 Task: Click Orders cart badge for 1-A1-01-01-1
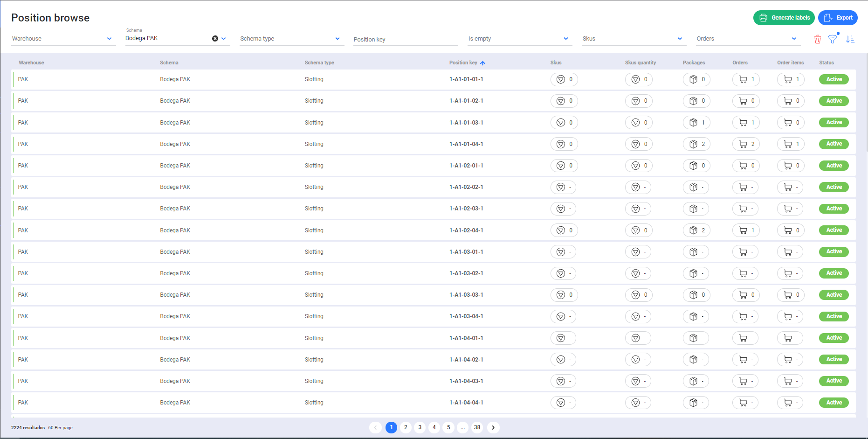pyautogui.click(x=746, y=79)
